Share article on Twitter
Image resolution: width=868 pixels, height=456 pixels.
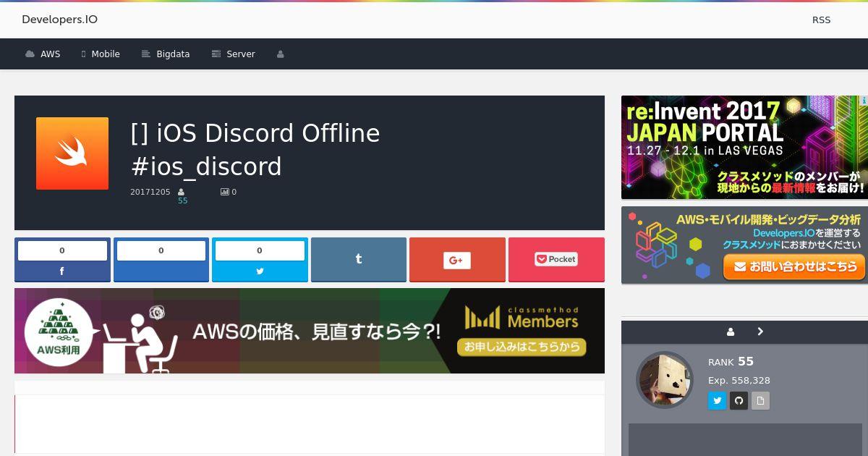click(260, 260)
